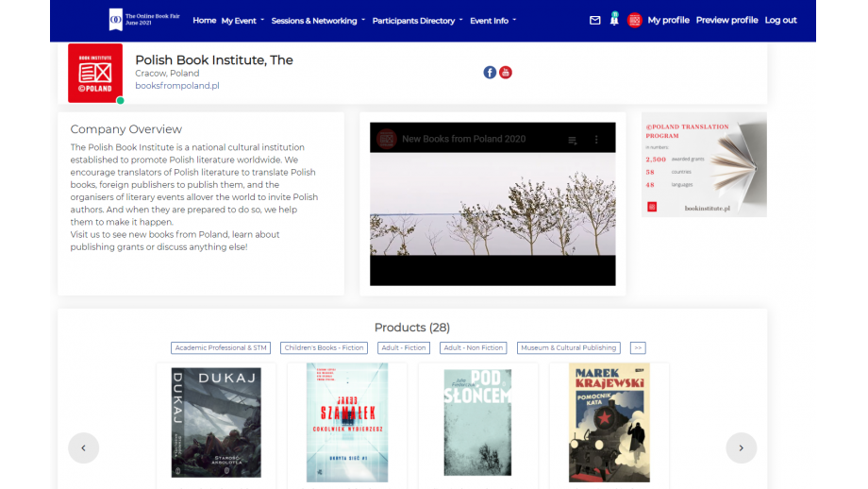Expand the Participants Directory dropdown

pos(417,21)
